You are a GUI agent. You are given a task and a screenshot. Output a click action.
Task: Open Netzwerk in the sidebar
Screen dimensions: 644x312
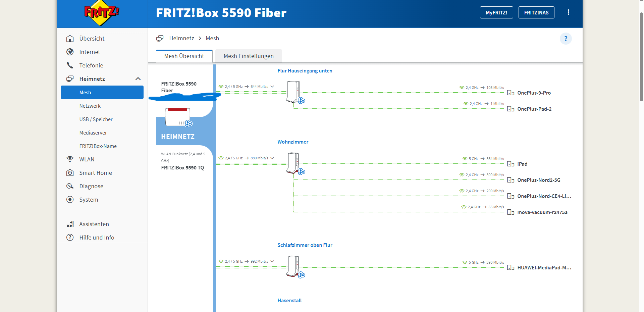click(90, 106)
